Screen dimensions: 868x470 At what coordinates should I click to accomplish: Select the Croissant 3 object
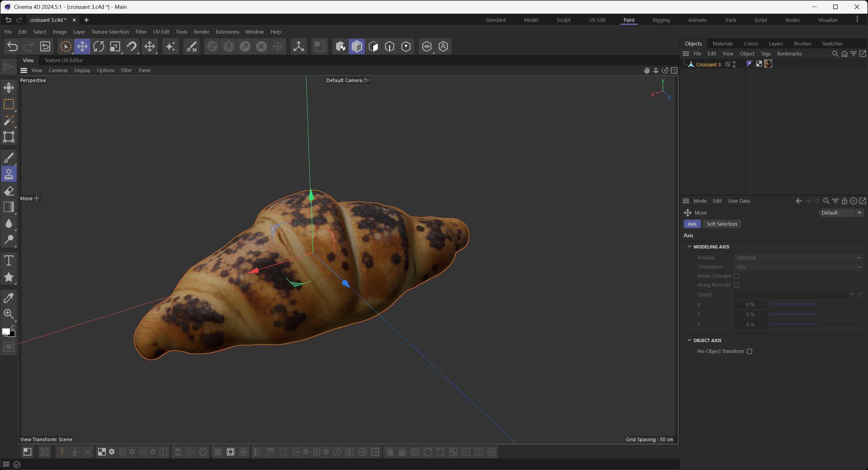(x=708, y=64)
